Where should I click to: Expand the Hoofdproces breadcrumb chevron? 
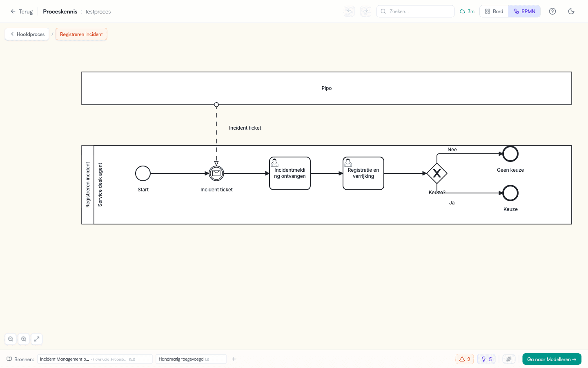coord(11,34)
